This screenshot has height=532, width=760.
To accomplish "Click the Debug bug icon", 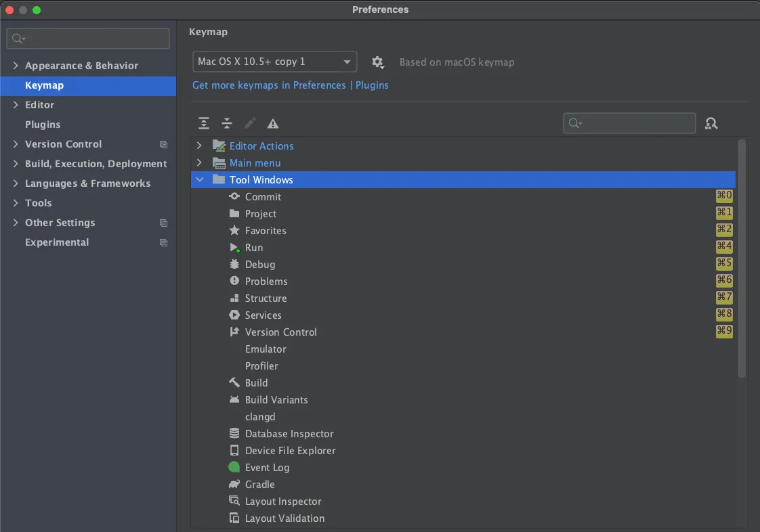I will (234, 265).
